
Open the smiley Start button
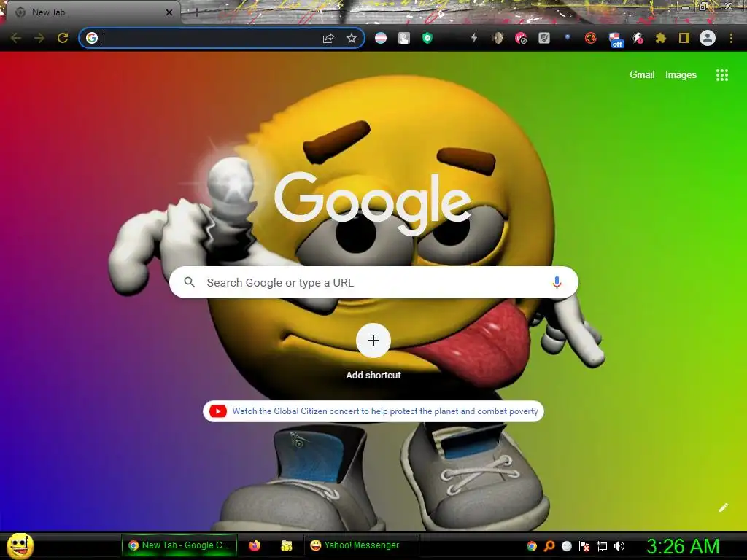20,545
